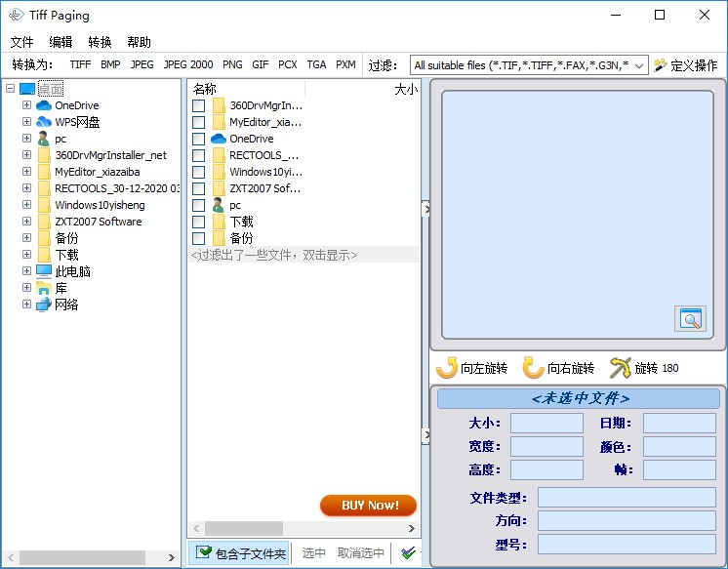
Task: Click the 取消选中 button
Action: pyautogui.click(x=361, y=552)
